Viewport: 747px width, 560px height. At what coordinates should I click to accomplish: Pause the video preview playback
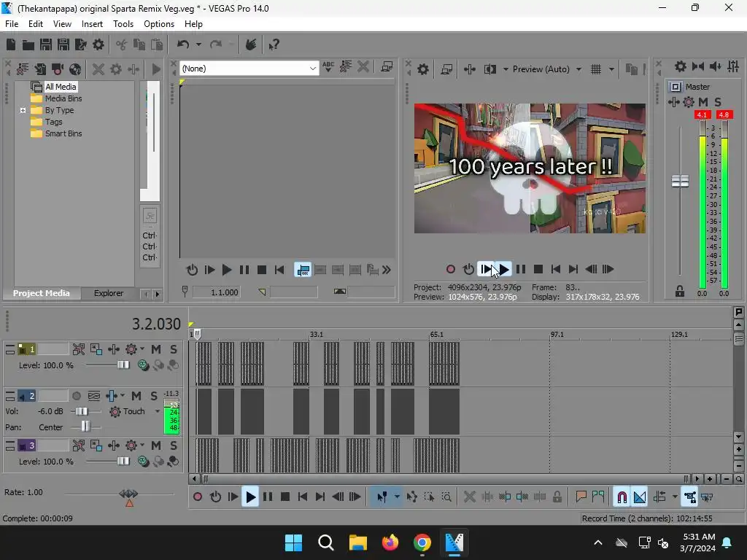[x=521, y=270]
